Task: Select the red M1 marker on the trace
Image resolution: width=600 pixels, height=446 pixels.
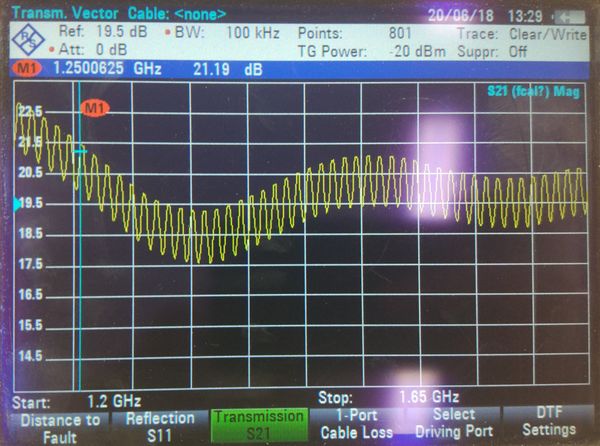Action: coord(96,107)
